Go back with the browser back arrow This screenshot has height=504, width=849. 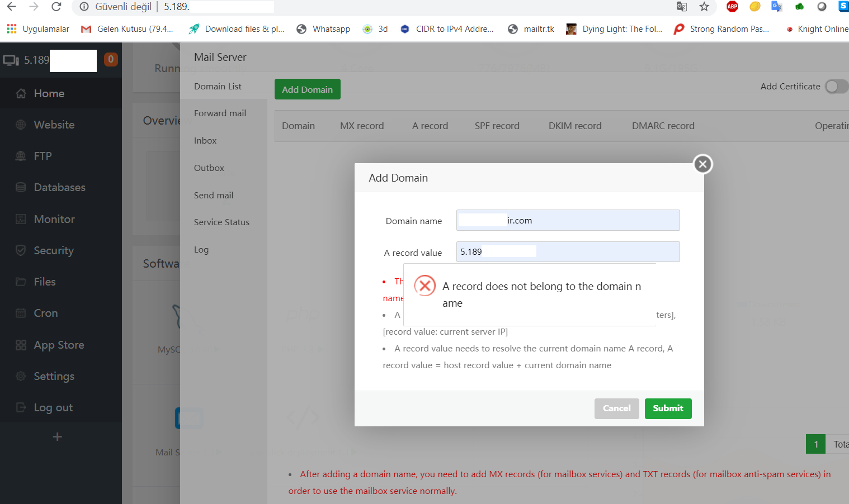coord(11,7)
